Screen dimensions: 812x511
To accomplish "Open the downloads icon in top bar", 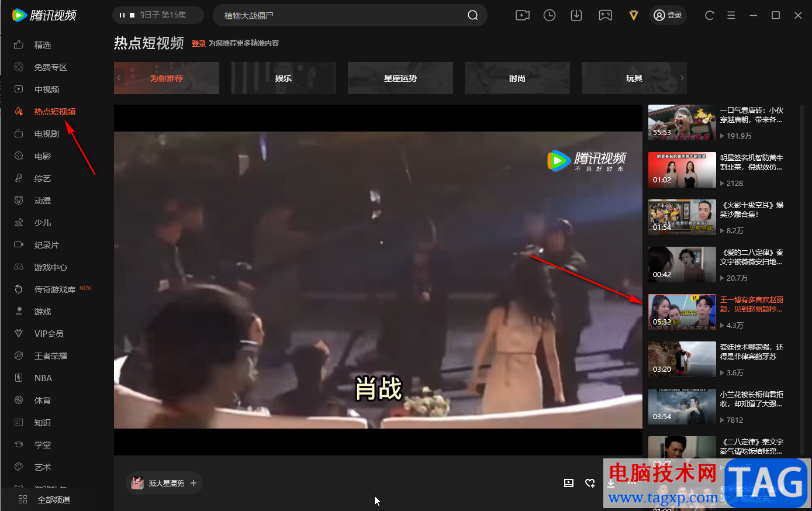I will click(x=576, y=15).
